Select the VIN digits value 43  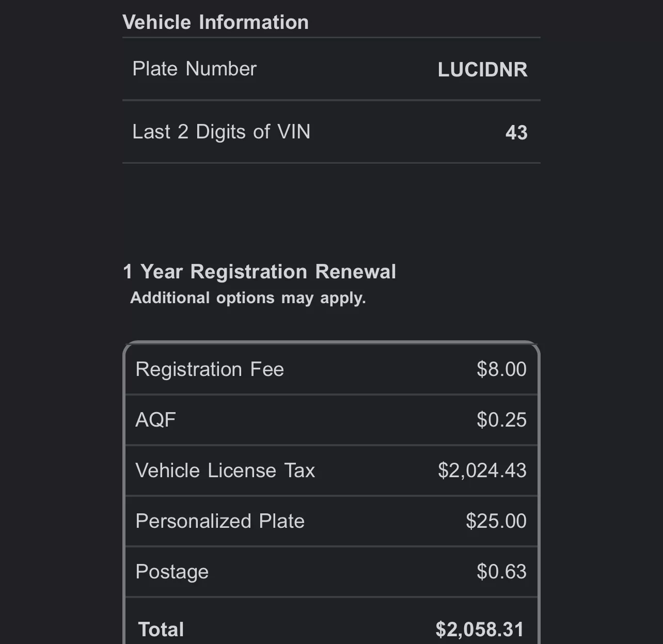[516, 133]
